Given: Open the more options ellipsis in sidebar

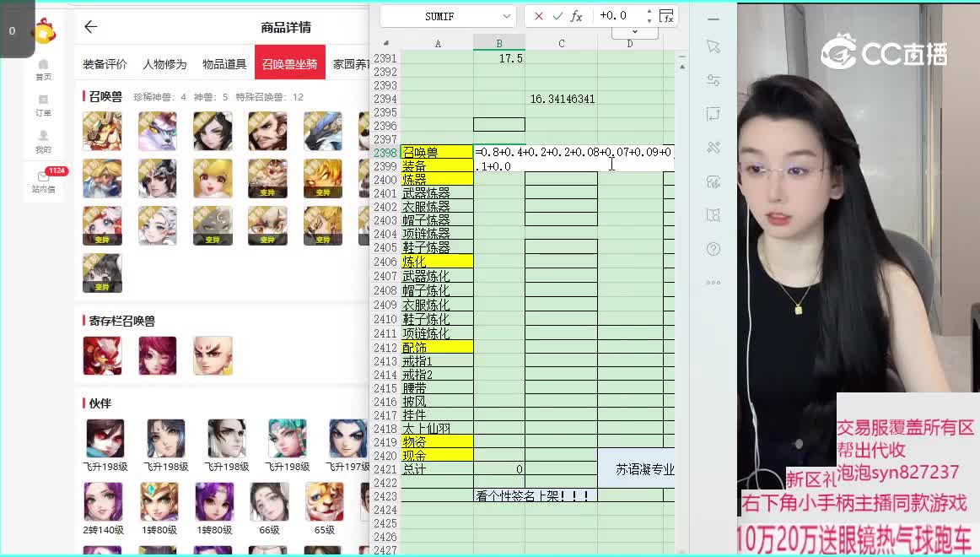Looking at the screenshot, I should [713, 283].
